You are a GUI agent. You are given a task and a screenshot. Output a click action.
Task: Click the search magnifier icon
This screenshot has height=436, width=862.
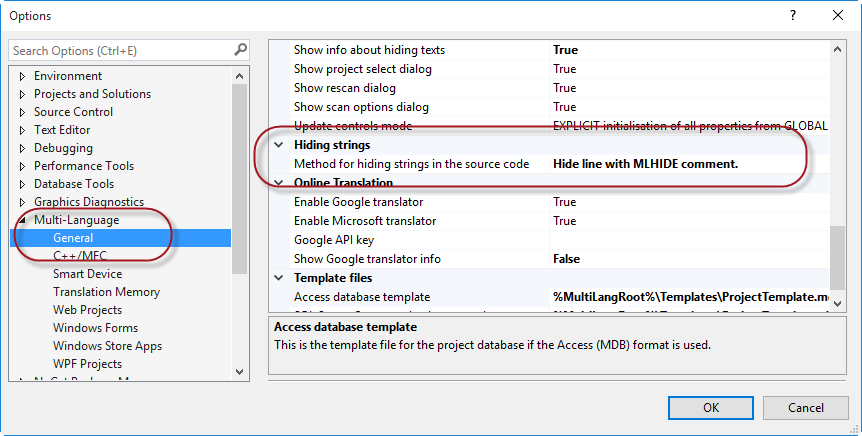[240, 50]
